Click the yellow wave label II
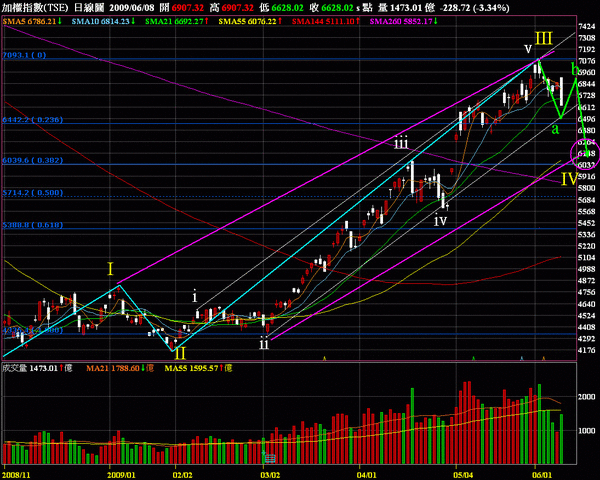The width and height of the screenshot is (600, 480). pos(180,353)
